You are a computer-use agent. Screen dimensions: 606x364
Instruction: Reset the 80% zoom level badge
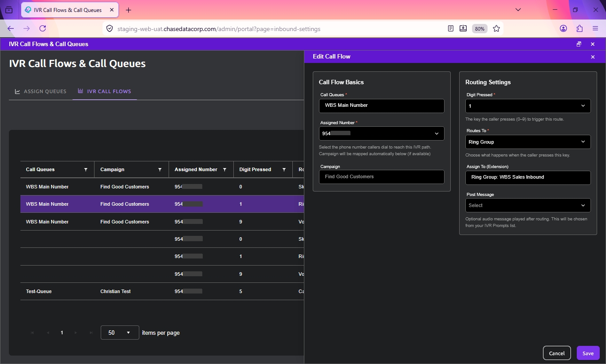click(x=480, y=29)
